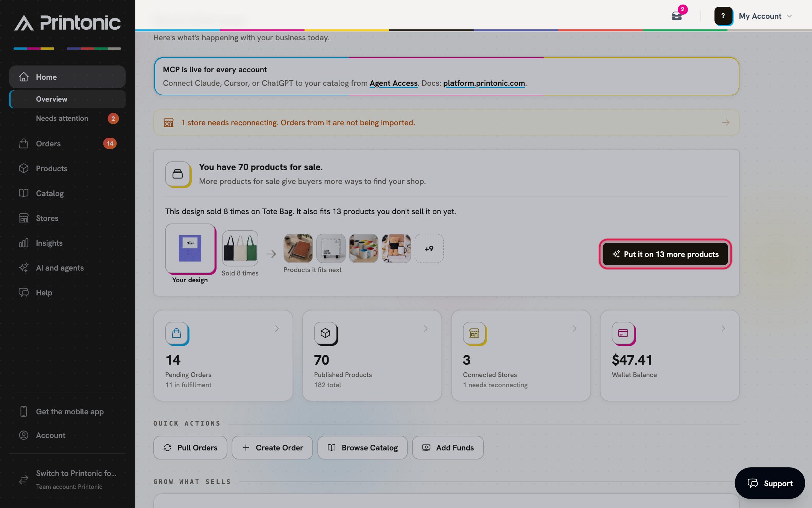Image resolution: width=812 pixels, height=508 pixels.
Task: Follow the store reconnecting banner arrow
Action: click(726, 123)
